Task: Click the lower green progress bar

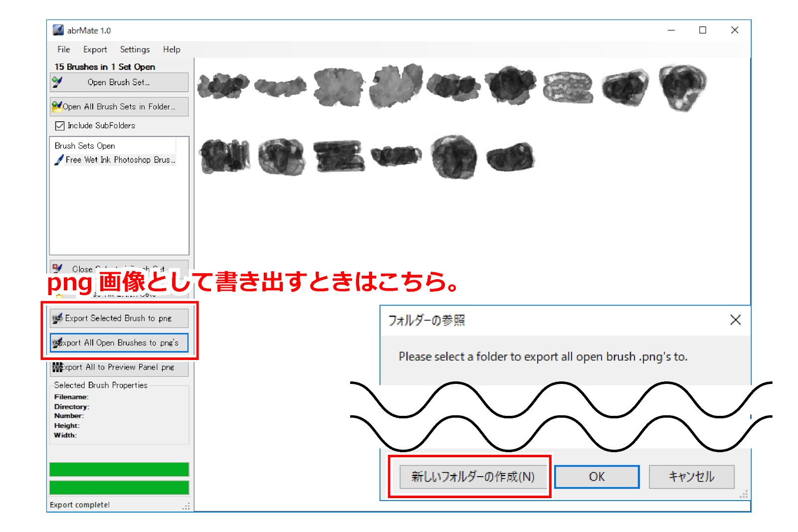Action: (x=119, y=488)
